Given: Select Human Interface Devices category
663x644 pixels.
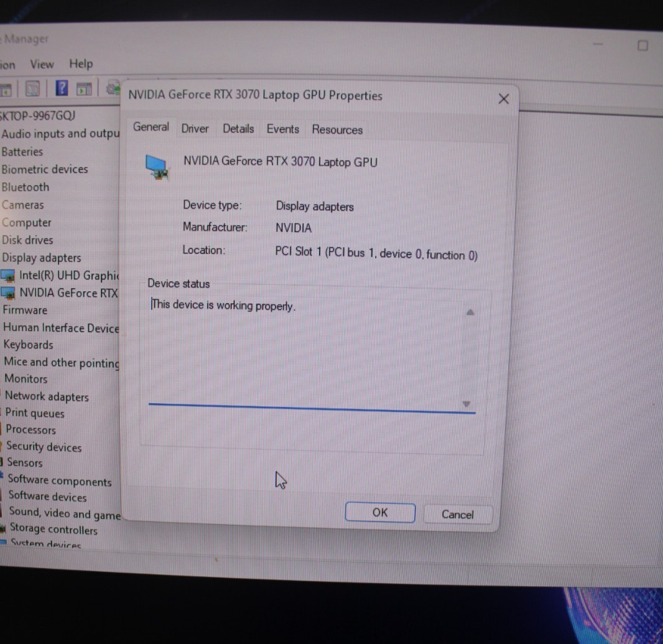Looking at the screenshot, I should pos(61,328).
